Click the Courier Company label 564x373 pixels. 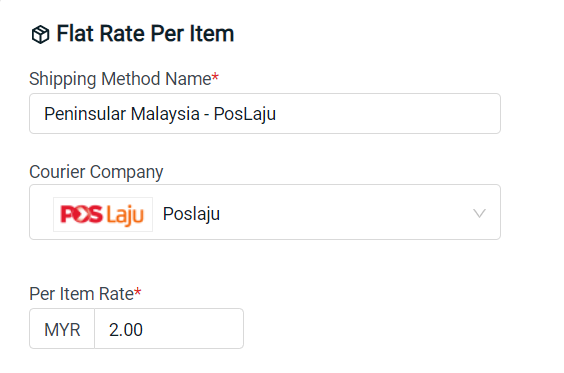pos(96,172)
